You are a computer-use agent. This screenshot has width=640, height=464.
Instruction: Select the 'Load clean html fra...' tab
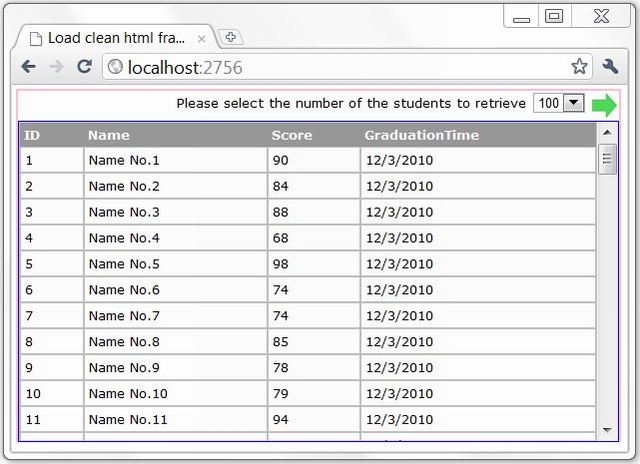click(x=114, y=38)
